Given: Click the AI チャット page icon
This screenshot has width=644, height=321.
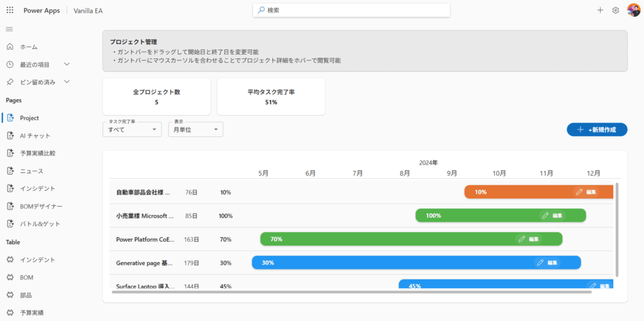Looking at the screenshot, I should [x=10, y=136].
